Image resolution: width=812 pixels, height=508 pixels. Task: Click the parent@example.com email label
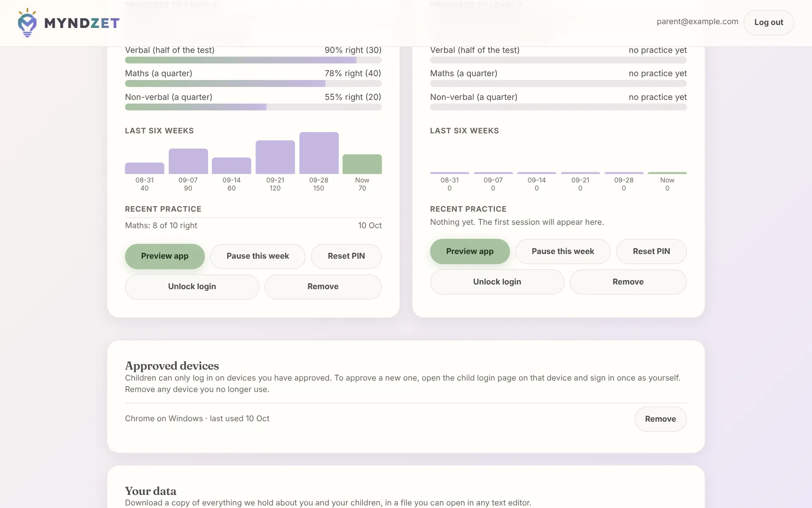697,22
